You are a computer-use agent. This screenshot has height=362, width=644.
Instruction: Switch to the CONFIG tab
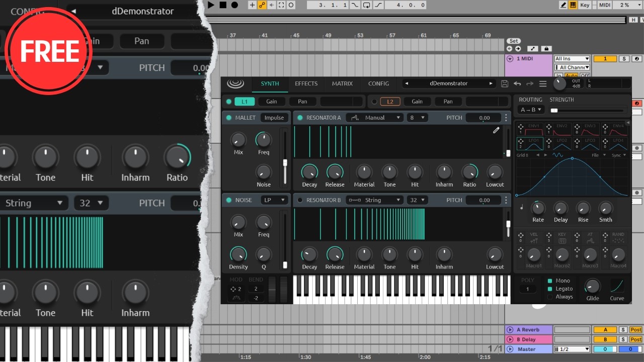point(378,83)
